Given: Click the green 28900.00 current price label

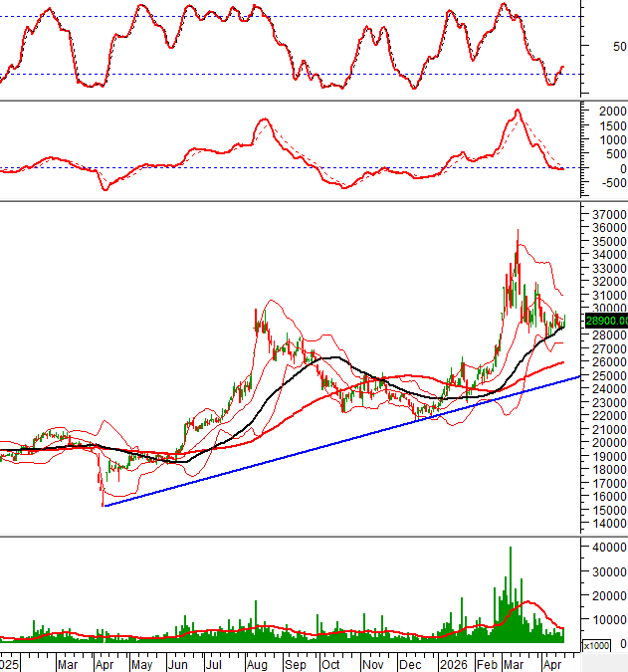Looking at the screenshot, I should 604,321.
